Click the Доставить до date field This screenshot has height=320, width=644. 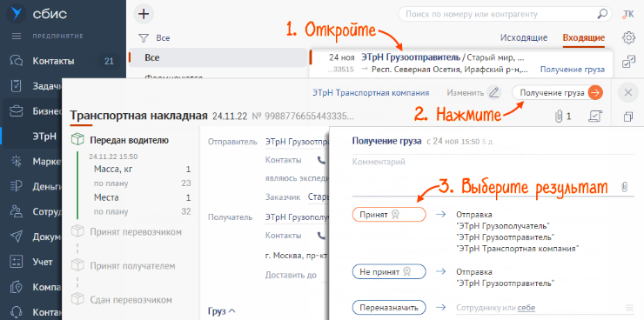coord(325,275)
